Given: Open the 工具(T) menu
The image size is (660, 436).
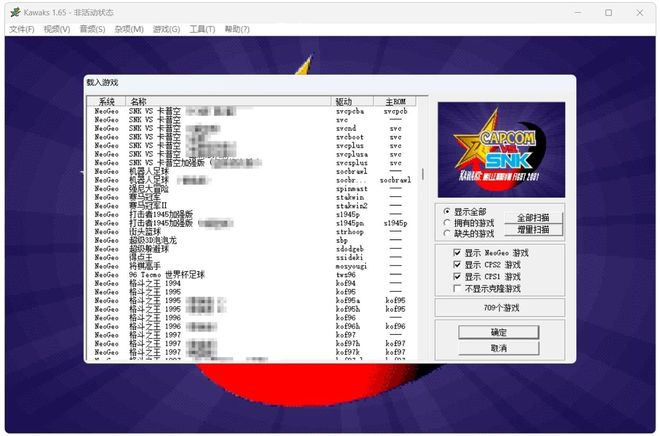Looking at the screenshot, I should (202, 29).
